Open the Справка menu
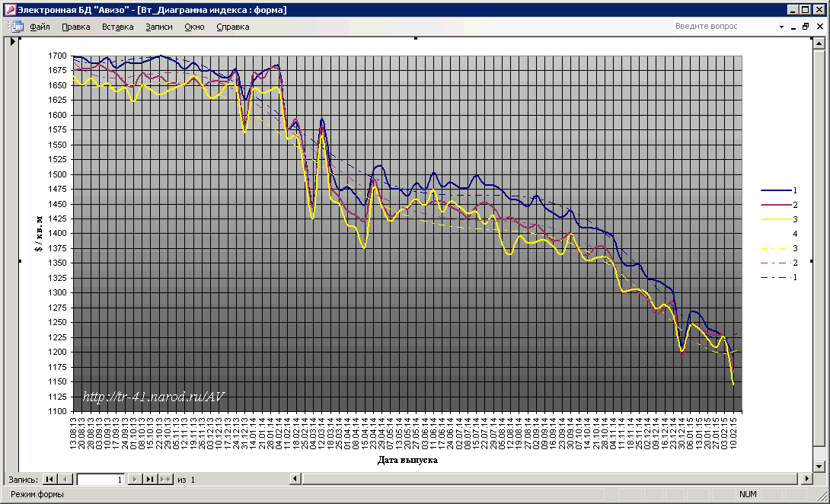Image resolution: width=830 pixels, height=504 pixels. 232,27
